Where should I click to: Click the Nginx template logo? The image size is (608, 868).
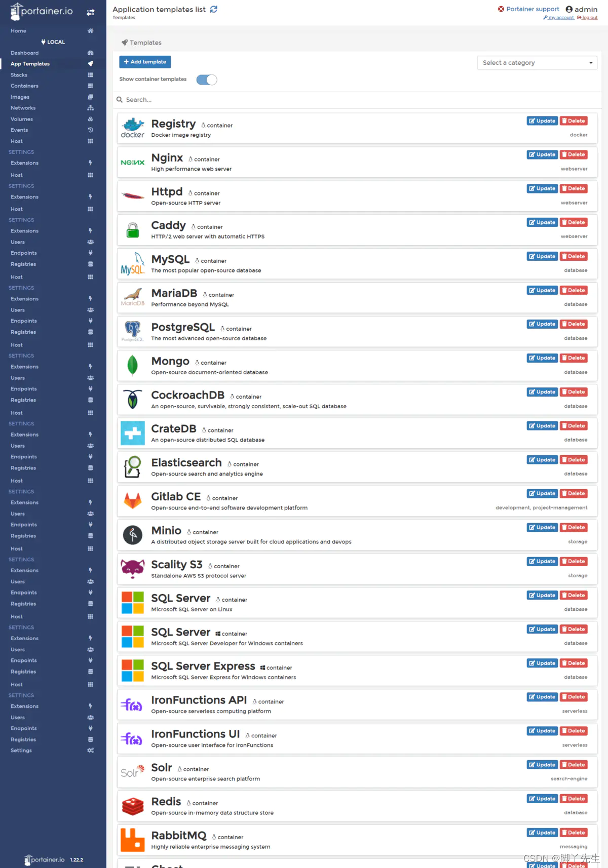[x=133, y=163]
